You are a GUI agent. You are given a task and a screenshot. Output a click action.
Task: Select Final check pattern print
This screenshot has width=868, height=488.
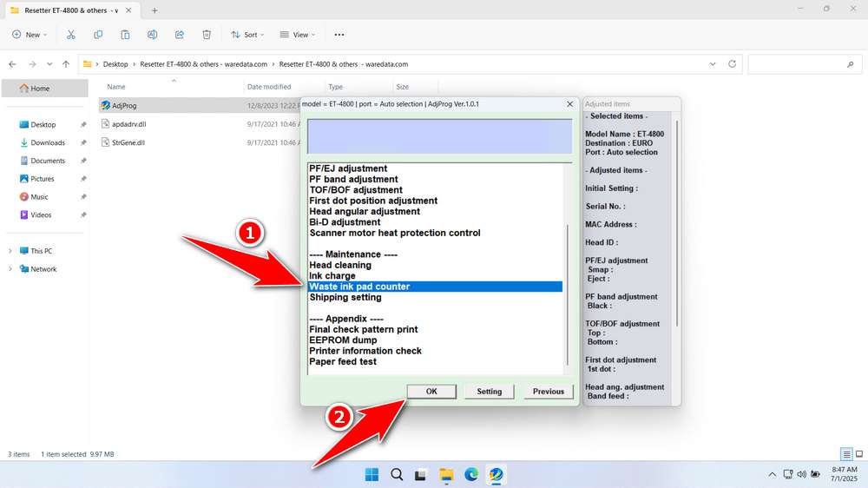tap(363, 329)
